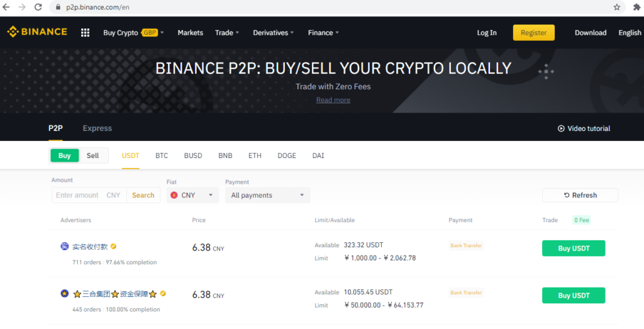
Task: Click the GBP badge beside Buy Crypto
Action: [x=150, y=33]
